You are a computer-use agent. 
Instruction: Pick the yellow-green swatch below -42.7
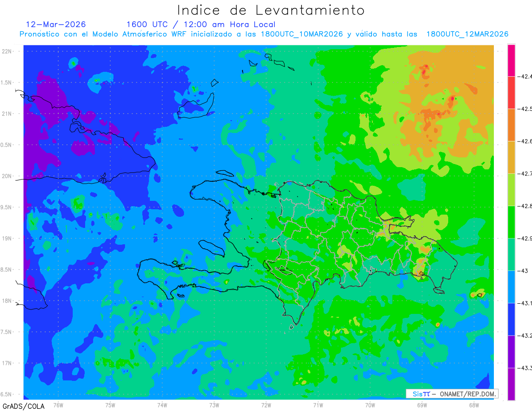pyautogui.click(x=511, y=190)
